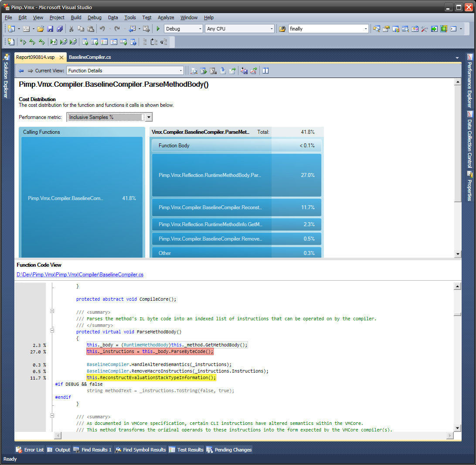Select the RuntimeMethodInfo.GetM... block at 2.3%
Viewport: 476px width, 465px height.
coord(237,224)
